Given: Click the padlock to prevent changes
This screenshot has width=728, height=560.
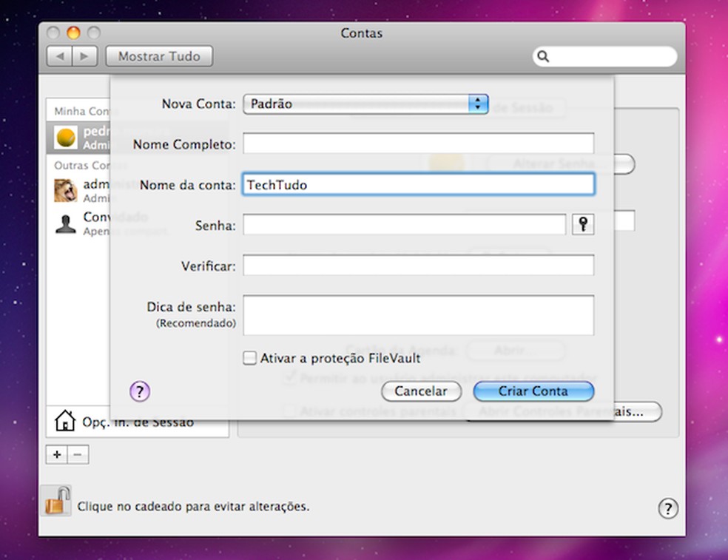Looking at the screenshot, I should [x=57, y=501].
